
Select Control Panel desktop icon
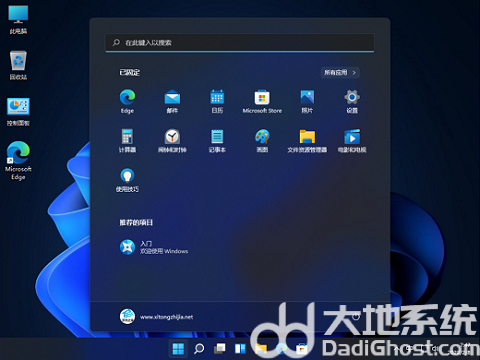click(x=18, y=112)
